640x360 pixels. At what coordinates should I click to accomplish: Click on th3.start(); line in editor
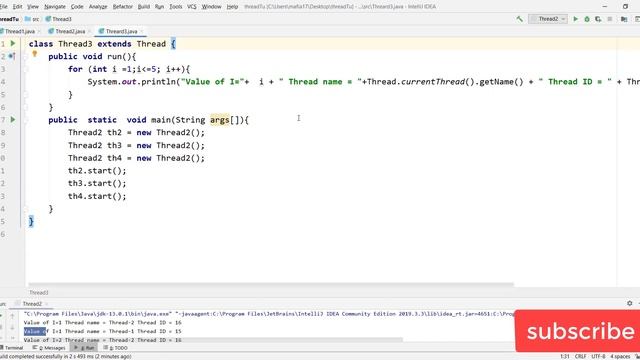point(97,183)
